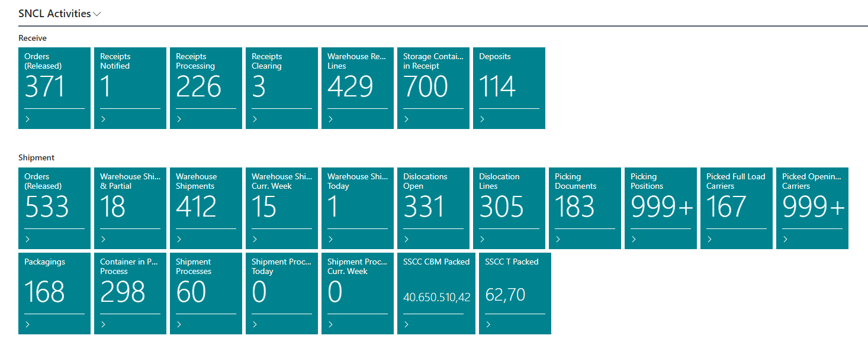
Task: Open the SSCC CBM Packed tile
Action: click(x=436, y=293)
